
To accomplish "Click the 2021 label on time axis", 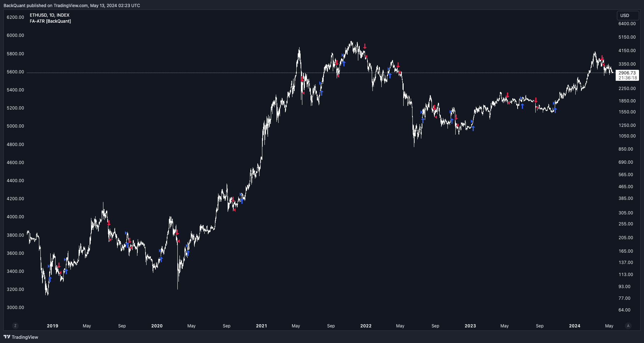I will click(262, 326).
